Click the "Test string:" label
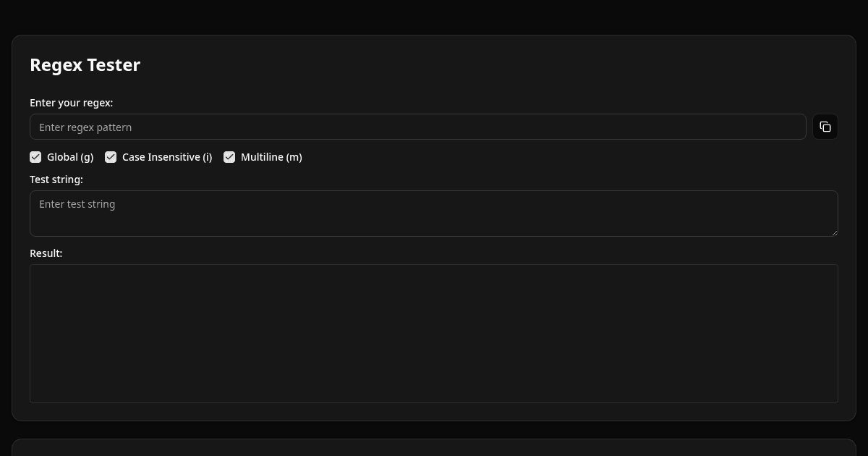The height and width of the screenshot is (456, 868). pyautogui.click(x=56, y=179)
